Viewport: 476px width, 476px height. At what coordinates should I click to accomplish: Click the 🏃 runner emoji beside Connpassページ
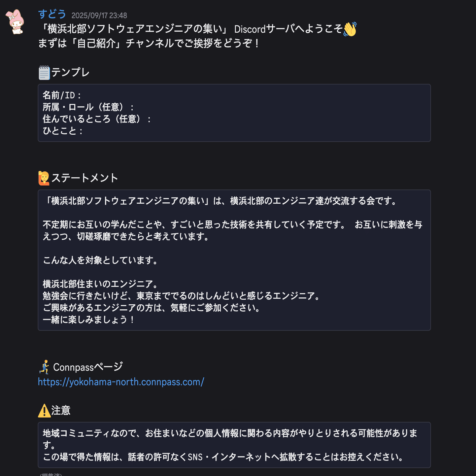click(45, 366)
